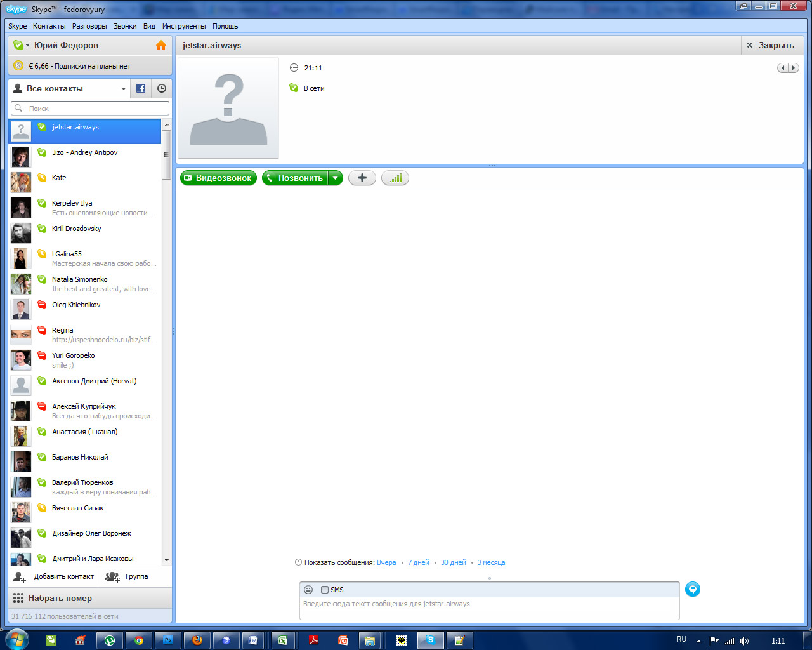The image size is (812, 650).
Task: Click the RU language indicator in taskbar
Action: 681,639
